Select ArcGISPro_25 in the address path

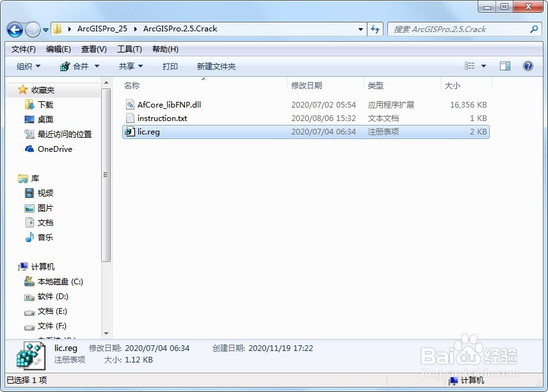click(102, 29)
